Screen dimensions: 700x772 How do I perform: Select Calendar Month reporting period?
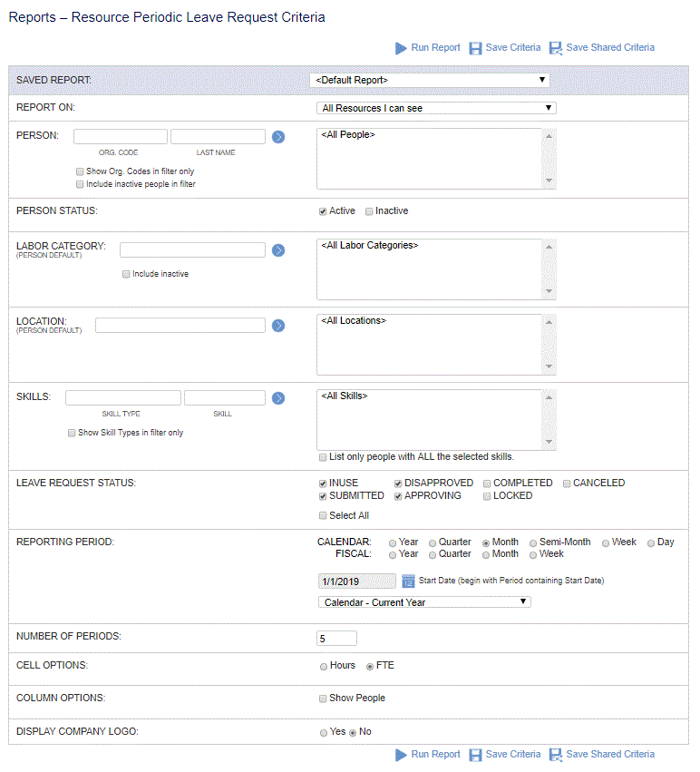(x=486, y=543)
